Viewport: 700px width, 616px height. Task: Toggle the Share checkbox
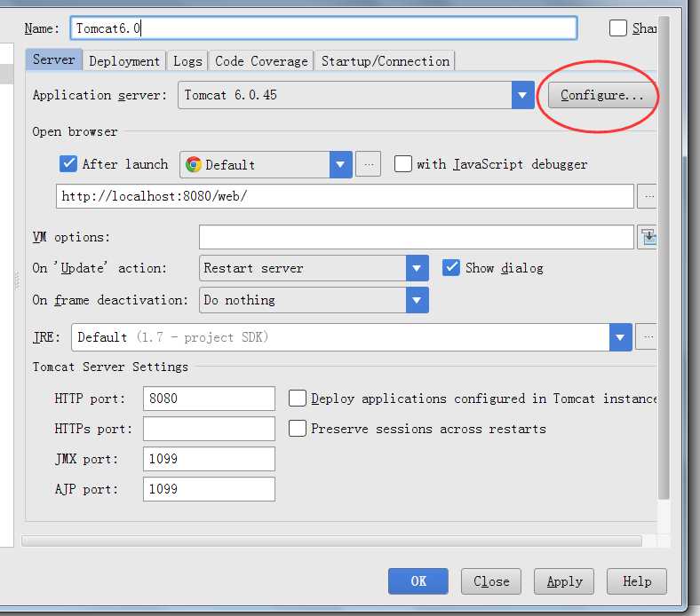coord(618,28)
